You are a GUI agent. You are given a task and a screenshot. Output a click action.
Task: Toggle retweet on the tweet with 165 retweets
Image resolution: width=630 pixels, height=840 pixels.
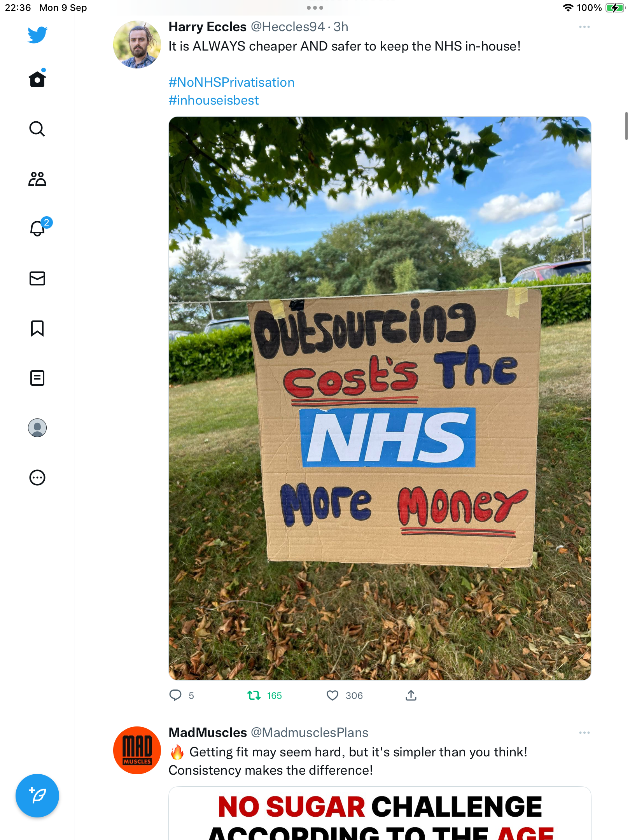pyautogui.click(x=254, y=695)
